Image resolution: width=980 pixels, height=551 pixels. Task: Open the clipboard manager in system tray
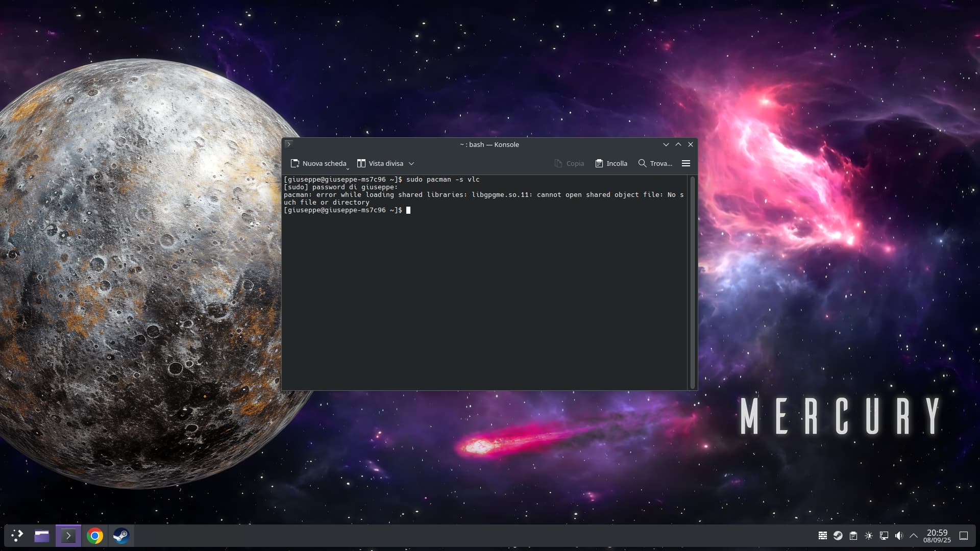click(x=852, y=536)
